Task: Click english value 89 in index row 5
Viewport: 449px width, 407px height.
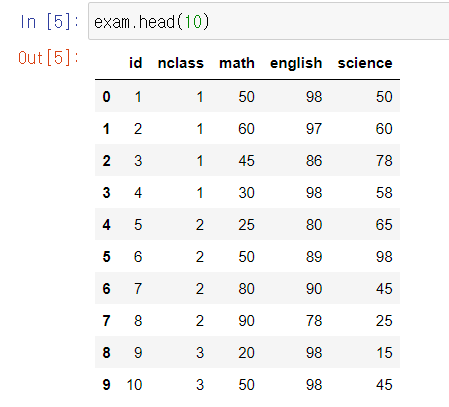Action: click(314, 257)
